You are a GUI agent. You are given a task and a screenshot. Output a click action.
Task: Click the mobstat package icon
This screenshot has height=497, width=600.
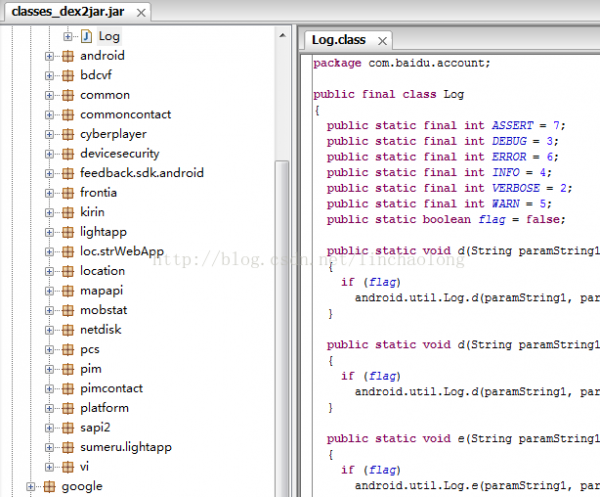point(68,310)
